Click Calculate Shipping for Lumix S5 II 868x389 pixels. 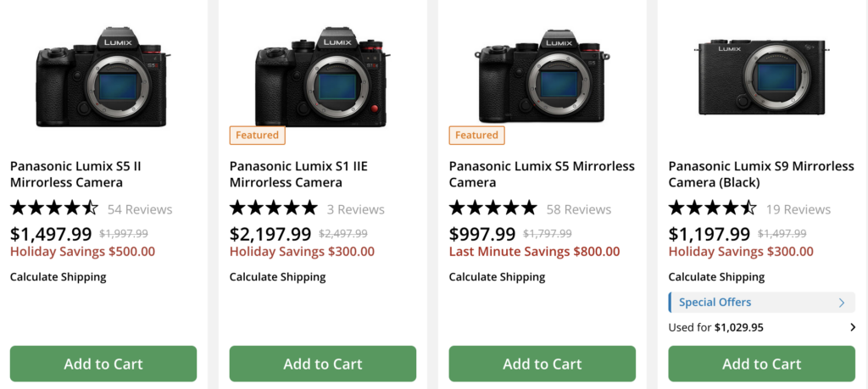click(x=58, y=277)
